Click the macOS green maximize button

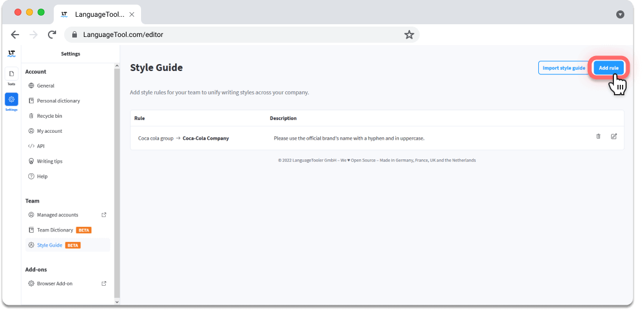tap(41, 12)
